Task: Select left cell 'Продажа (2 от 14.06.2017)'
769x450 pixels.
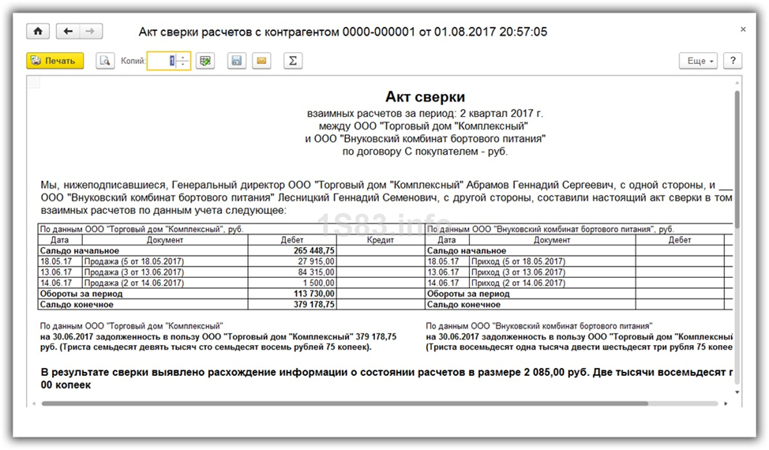Action: point(165,283)
